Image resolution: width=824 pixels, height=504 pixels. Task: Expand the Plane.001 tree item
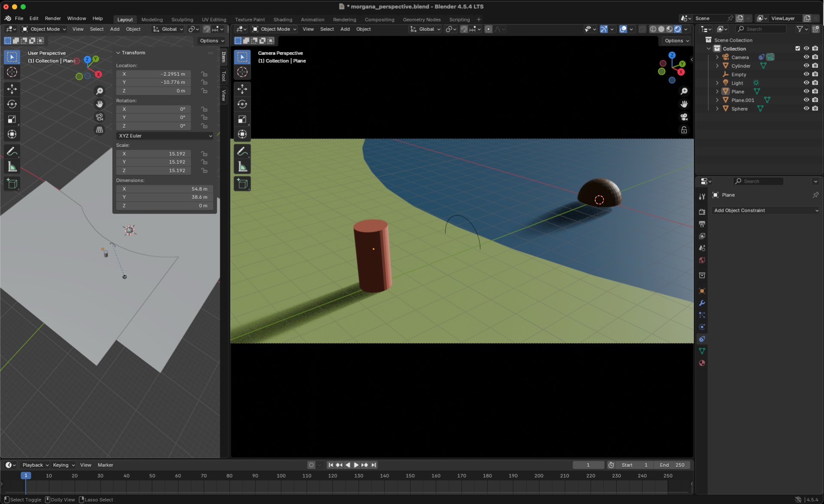tap(717, 100)
